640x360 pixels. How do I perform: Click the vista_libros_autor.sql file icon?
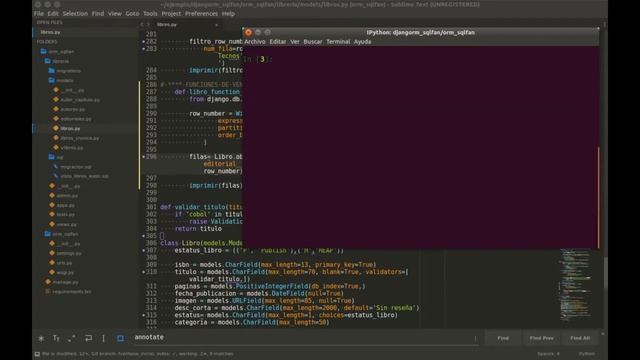tap(56, 176)
